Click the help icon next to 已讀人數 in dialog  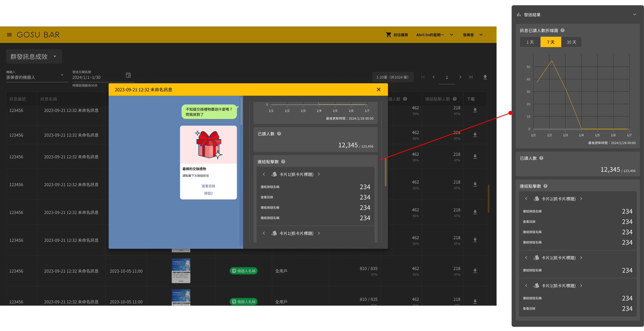click(x=279, y=133)
